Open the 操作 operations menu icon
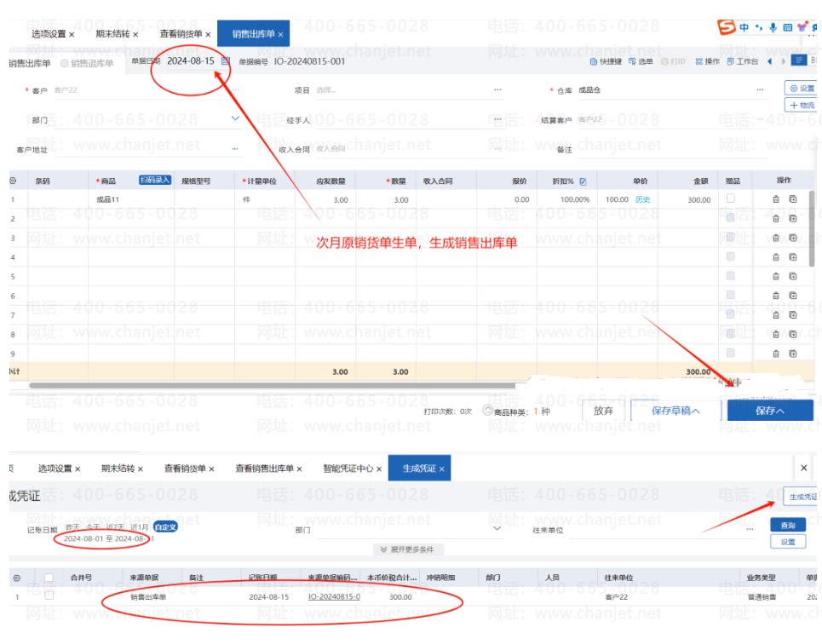Image resolution: width=822 pixels, height=644 pixels. 707,61
